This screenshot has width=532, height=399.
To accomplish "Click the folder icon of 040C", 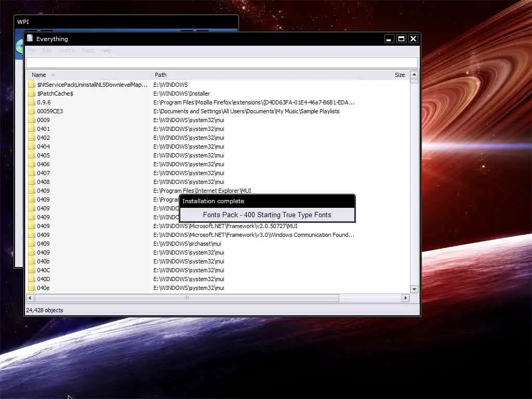I will click(x=32, y=270).
